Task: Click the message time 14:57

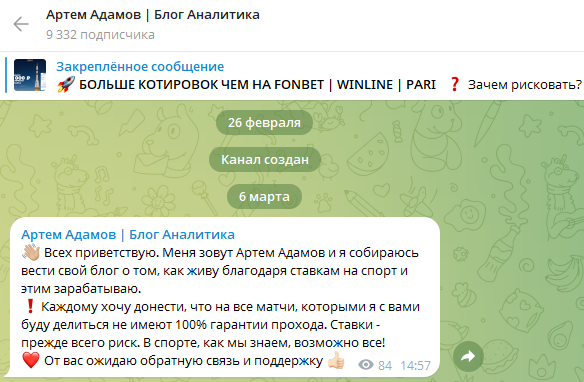Action: coord(415,366)
